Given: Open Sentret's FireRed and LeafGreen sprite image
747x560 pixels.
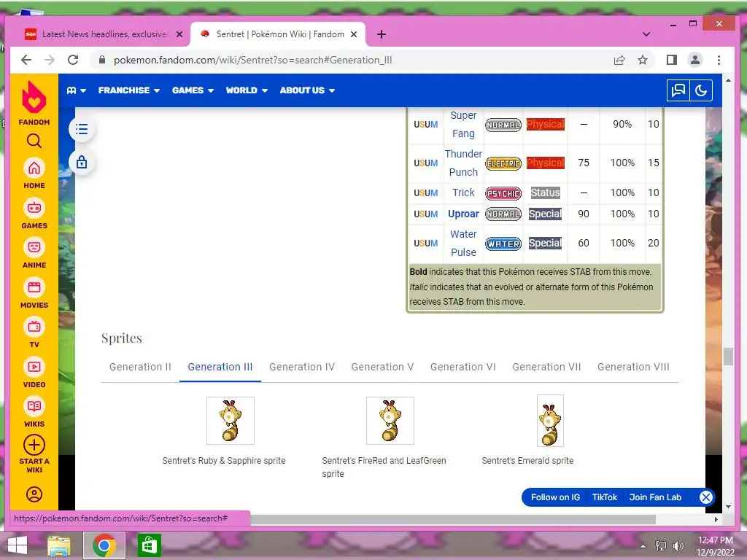Looking at the screenshot, I should tap(390, 421).
